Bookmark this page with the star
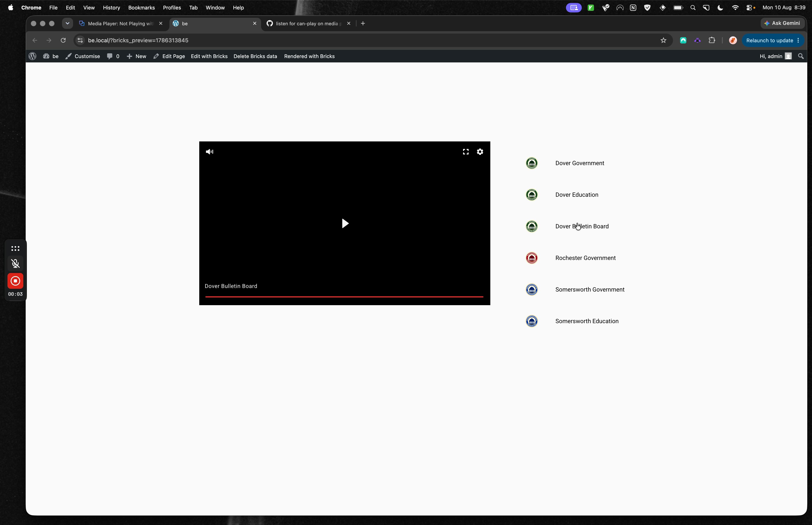Viewport: 812px width, 525px height. tap(663, 40)
